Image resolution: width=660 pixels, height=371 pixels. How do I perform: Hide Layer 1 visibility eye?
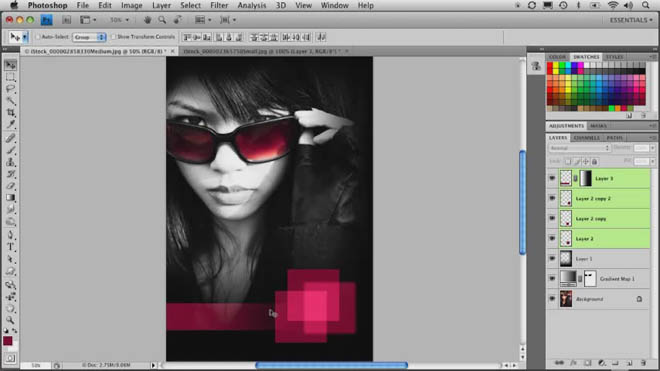(552, 259)
